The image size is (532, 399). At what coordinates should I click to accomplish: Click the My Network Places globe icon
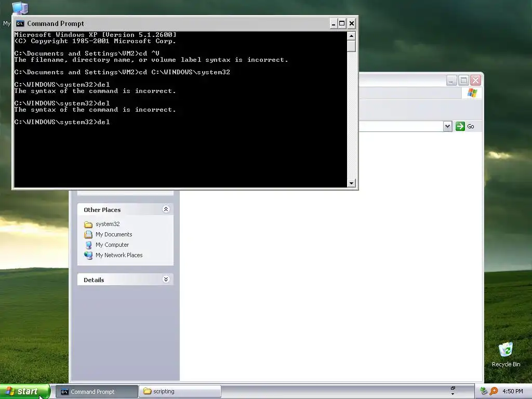88,256
